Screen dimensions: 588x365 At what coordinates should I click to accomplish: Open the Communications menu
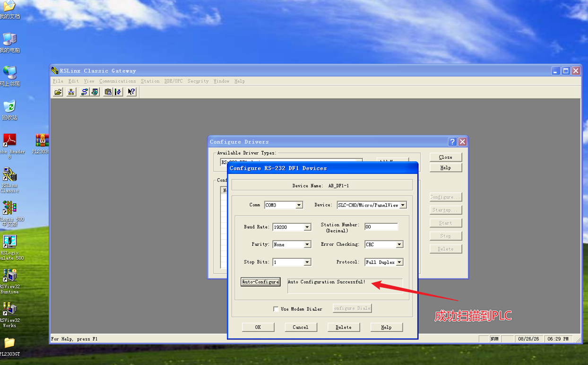pyautogui.click(x=118, y=81)
